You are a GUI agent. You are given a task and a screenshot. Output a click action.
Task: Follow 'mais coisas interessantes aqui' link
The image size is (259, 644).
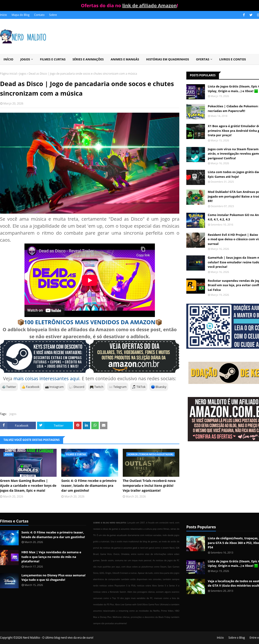(x=46, y=379)
